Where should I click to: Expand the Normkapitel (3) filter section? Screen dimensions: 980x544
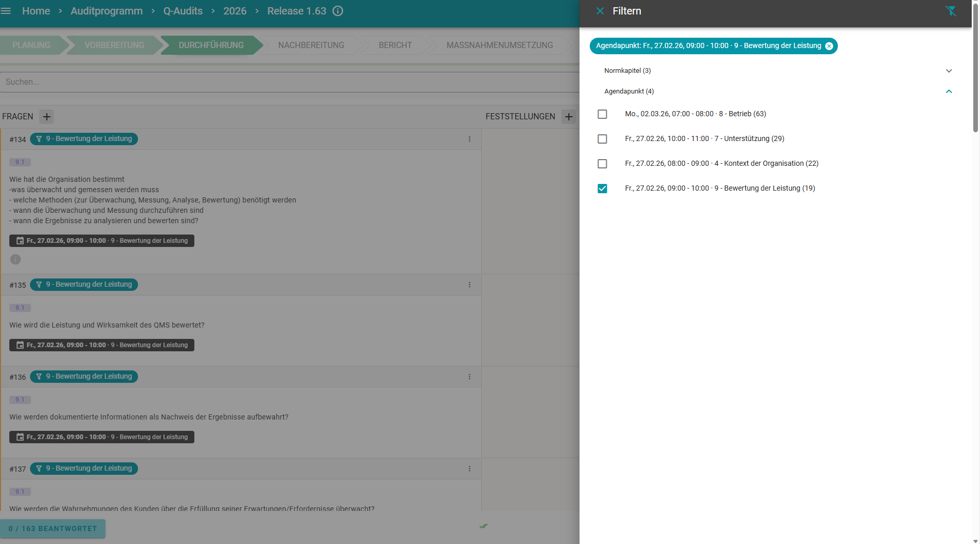(948, 71)
